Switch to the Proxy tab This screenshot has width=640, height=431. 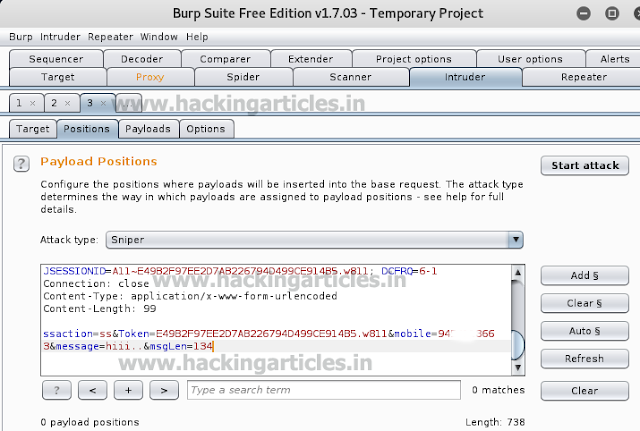pos(150,77)
